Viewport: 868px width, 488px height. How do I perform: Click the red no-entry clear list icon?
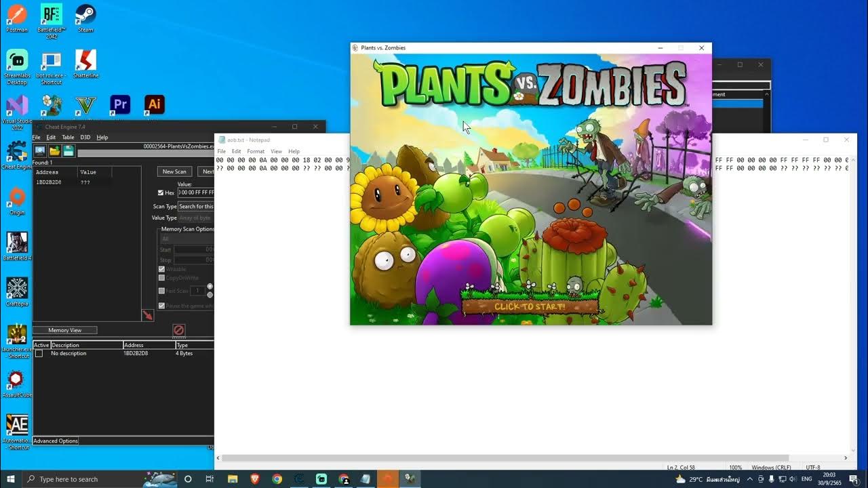178,330
